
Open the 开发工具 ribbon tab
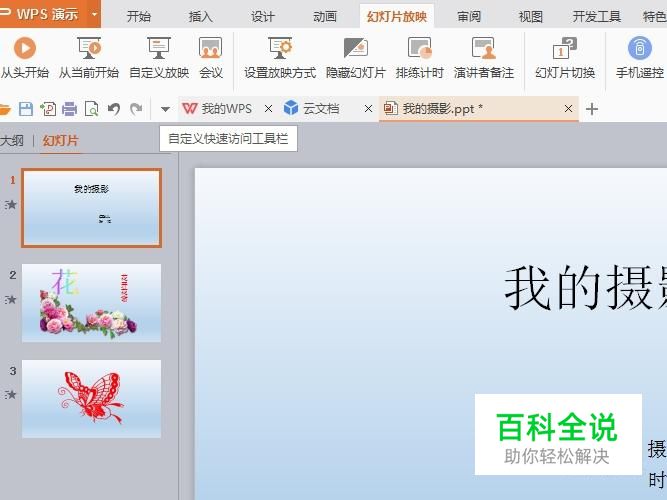[x=596, y=17]
